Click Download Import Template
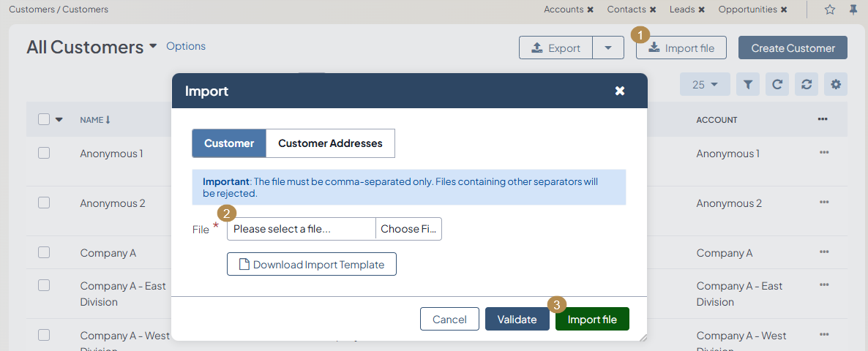 (312, 265)
